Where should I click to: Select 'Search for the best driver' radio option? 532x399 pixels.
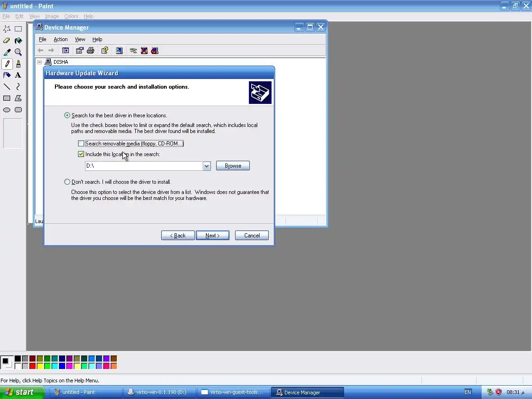67,115
